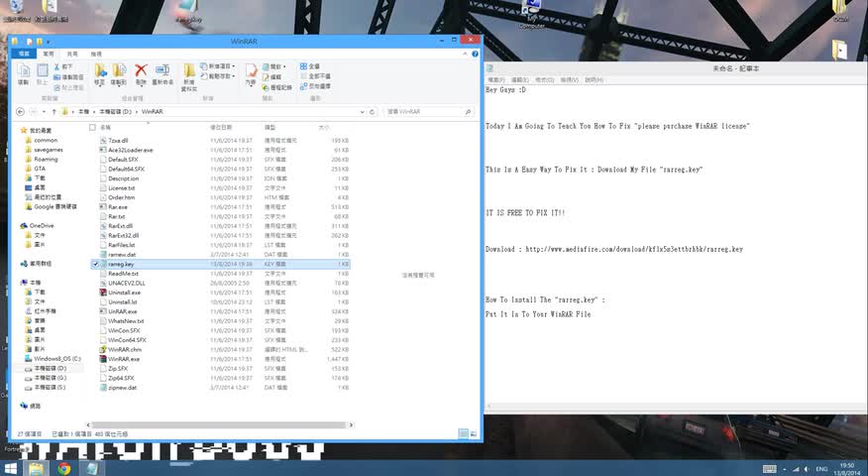868x476 pixels.
Task: Go back with Explorer back arrow
Action: point(20,111)
